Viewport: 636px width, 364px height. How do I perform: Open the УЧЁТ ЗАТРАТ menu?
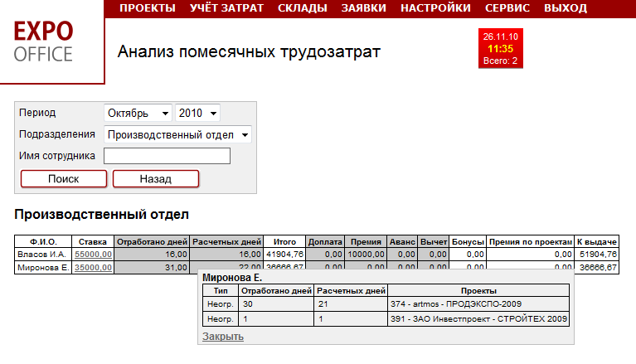coord(226,8)
